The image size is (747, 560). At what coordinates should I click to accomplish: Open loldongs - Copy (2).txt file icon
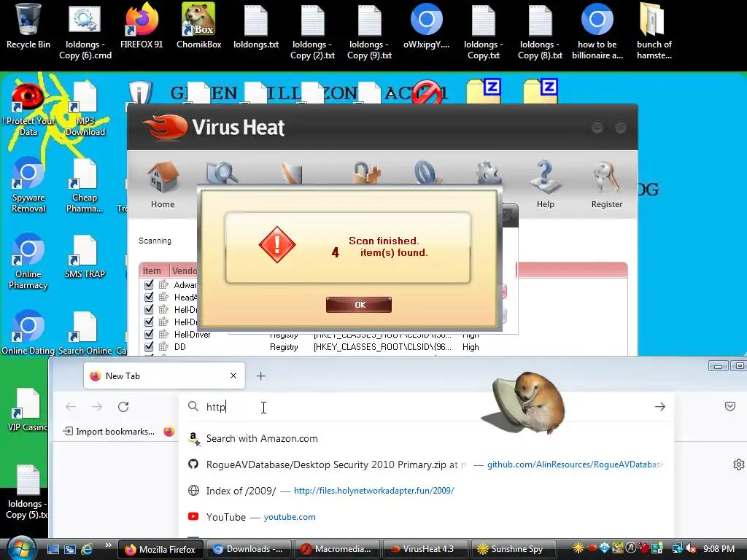pyautogui.click(x=312, y=31)
